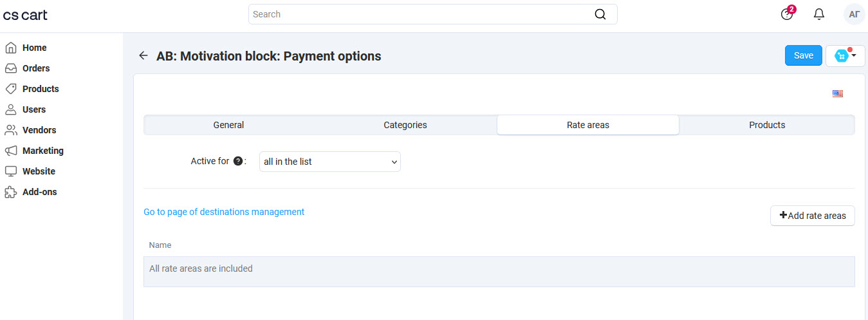Screen dimensions: 868x320
Task: Click the search magnifier icon
Action: click(600, 14)
